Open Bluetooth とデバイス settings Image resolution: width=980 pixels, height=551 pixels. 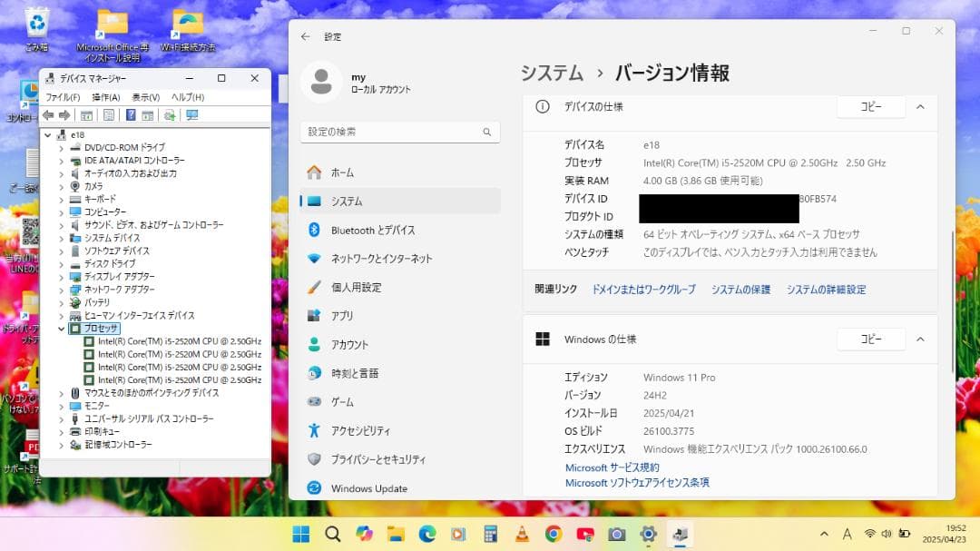point(375,230)
